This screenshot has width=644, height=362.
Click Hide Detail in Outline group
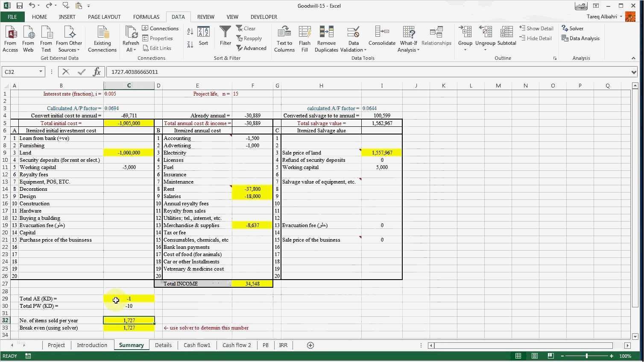(x=535, y=38)
